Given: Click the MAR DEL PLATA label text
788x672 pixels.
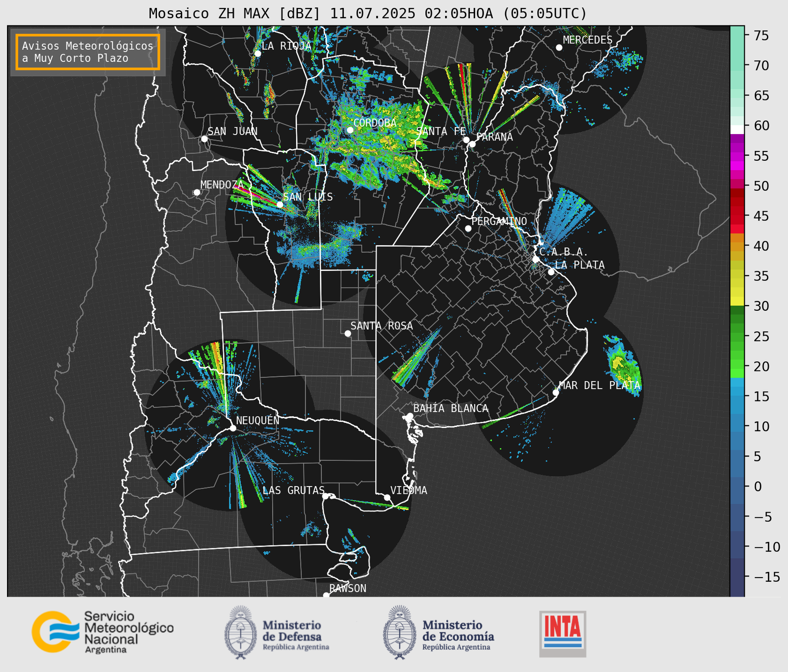Looking at the screenshot, I should pos(599,386).
